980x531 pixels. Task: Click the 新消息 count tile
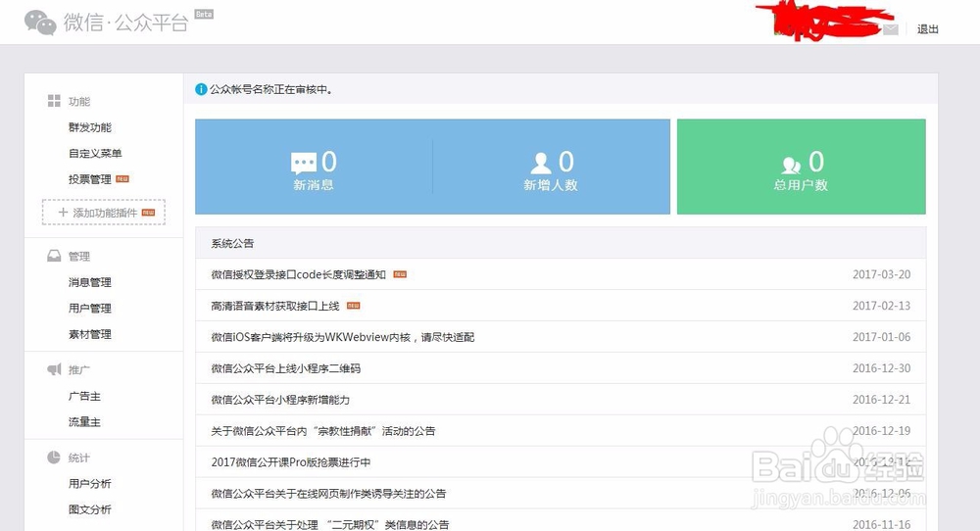coord(314,167)
